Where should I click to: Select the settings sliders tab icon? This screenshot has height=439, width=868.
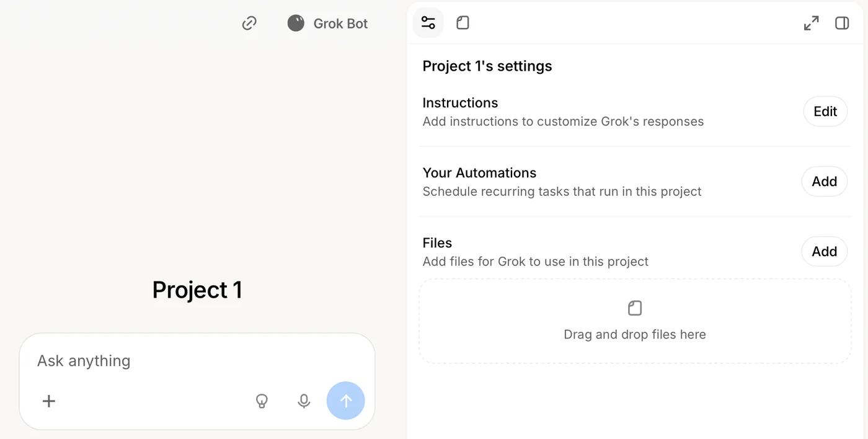click(428, 23)
